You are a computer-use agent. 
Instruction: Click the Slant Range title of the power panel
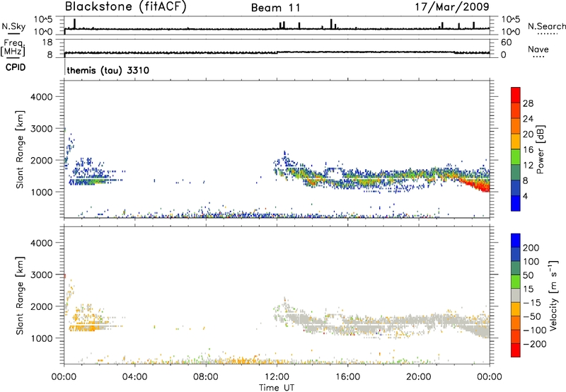coord(20,149)
